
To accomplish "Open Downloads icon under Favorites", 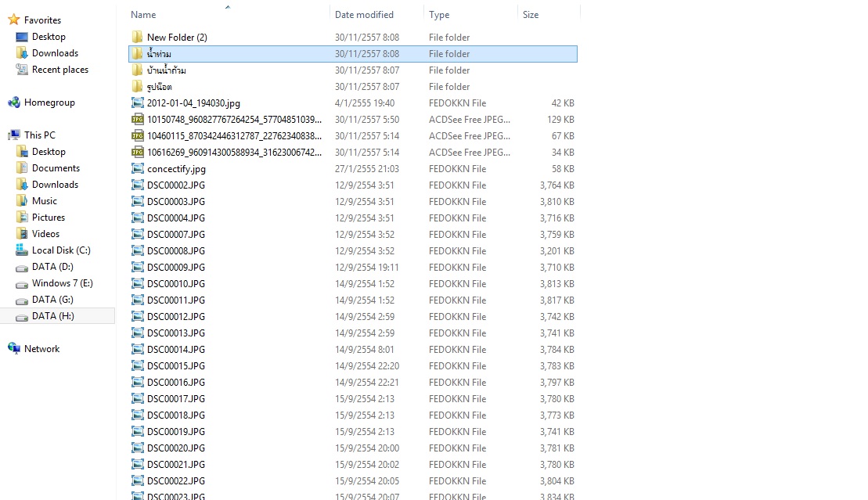I will pyautogui.click(x=22, y=53).
